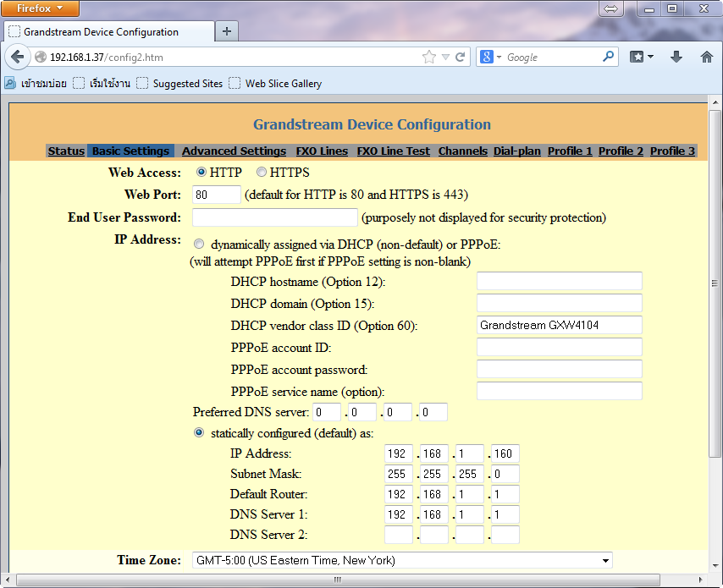Click the vertical scrollbar thumb
This screenshot has width=723, height=588.
click(x=715, y=283)
